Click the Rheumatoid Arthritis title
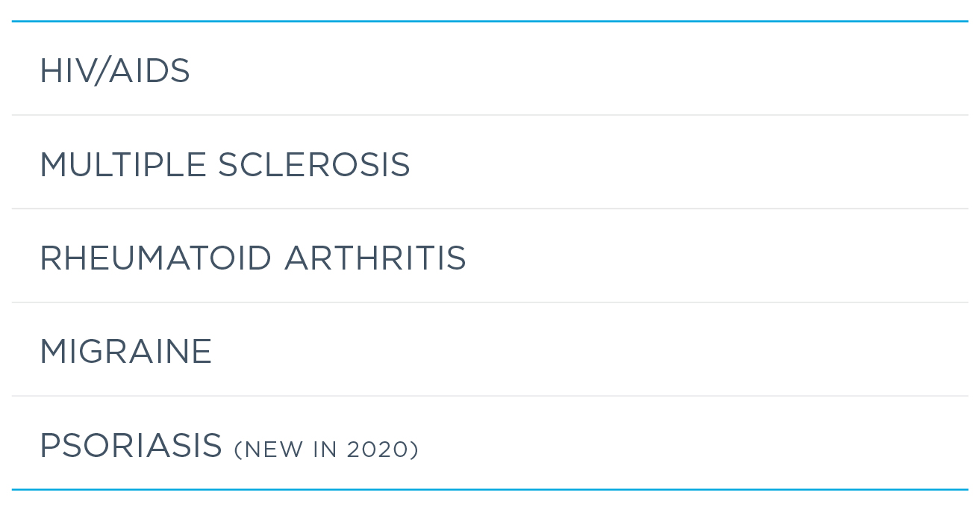980x510 pixels. 252,258
